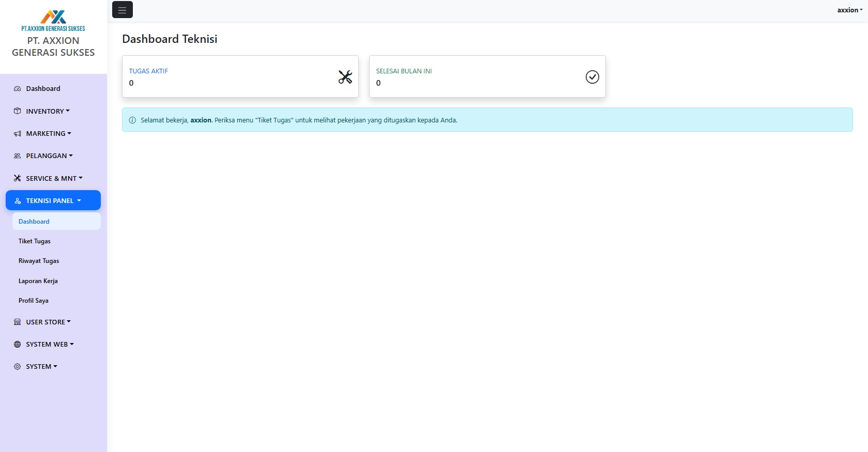Viewport: 868px width, 452px height.
Task: Click the Selesai Bulan Ini checkmark icon
Action: coord(592,77)
